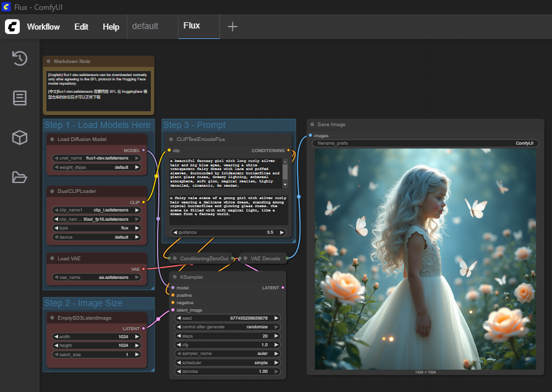Open the workflows folder sidebar icon
This screenshot has width=552, height=392.
pos(20,177)
